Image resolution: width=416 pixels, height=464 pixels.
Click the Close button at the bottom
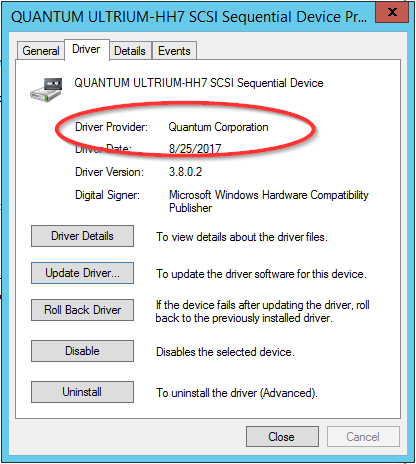point(282,437)
